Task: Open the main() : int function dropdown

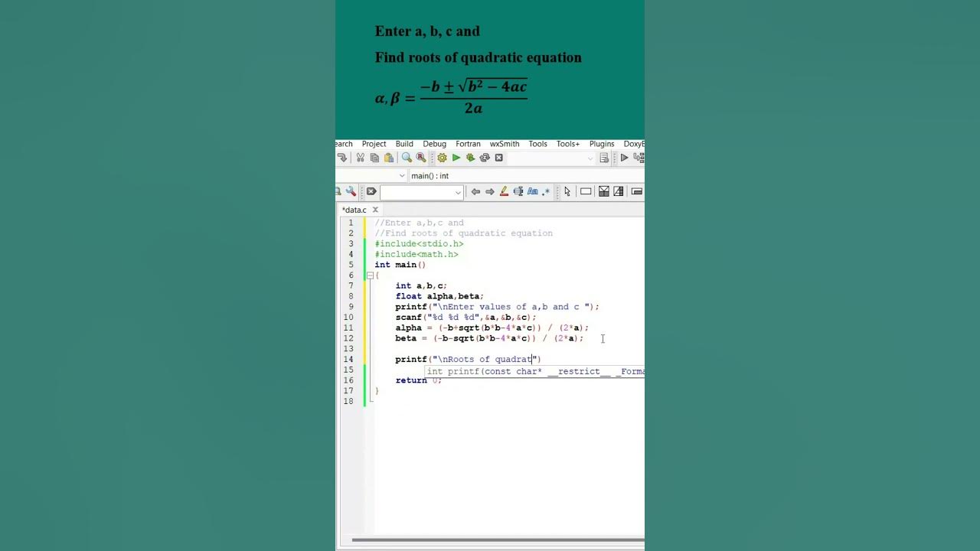Action: pyautogui.click(x=527, y=175)
